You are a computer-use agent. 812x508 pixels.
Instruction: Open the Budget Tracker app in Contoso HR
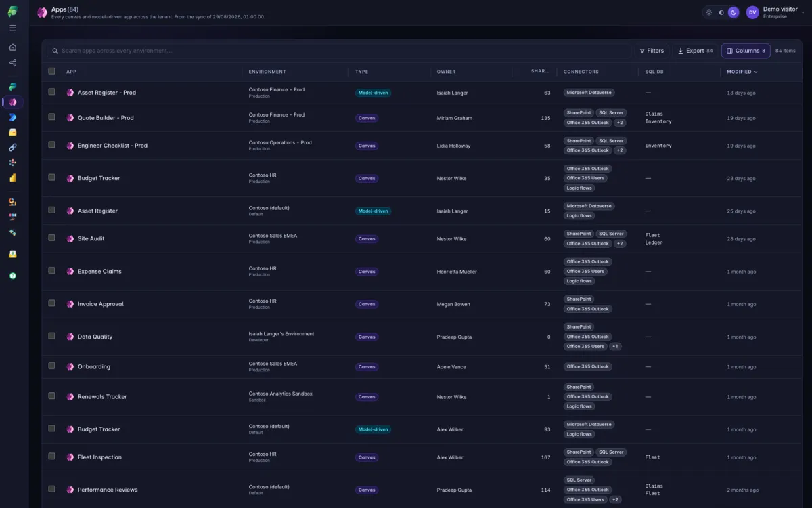[99, 178]
